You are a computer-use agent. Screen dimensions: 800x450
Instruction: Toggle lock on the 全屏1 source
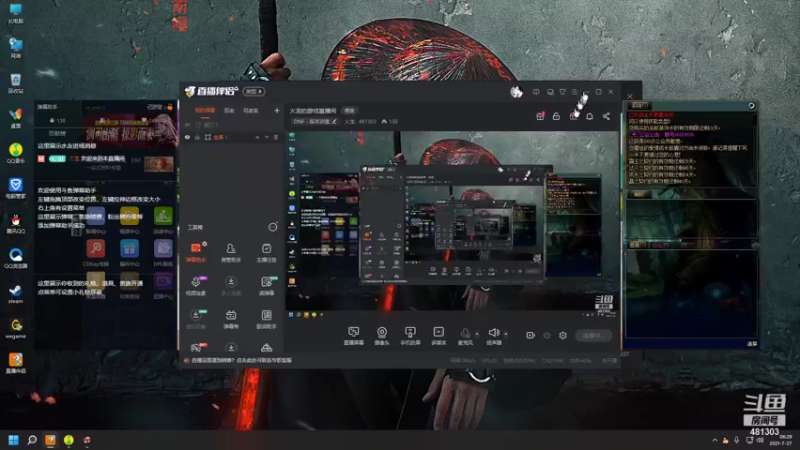click(x=197, y=137)
